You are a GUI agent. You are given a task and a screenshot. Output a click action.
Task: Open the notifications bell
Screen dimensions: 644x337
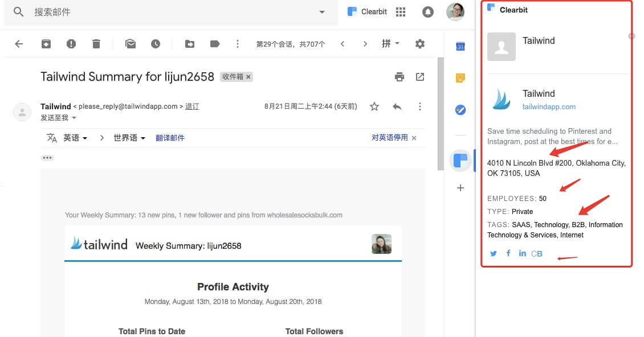click(x=427, y=12)
